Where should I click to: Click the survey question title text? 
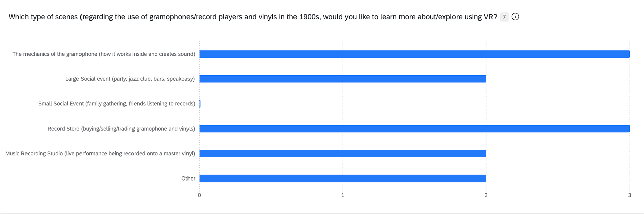(x=253, y=17)
